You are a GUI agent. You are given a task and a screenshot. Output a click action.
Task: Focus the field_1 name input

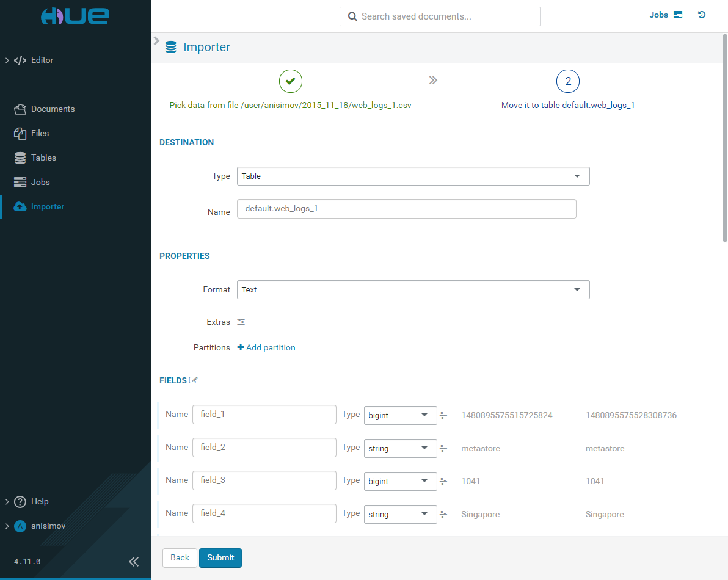click(264, 415)
